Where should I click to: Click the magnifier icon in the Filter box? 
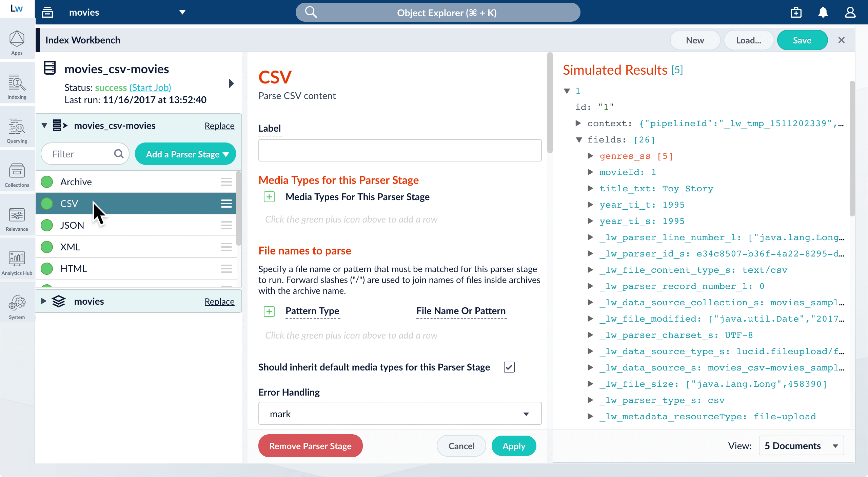click(x=119, y=154)
